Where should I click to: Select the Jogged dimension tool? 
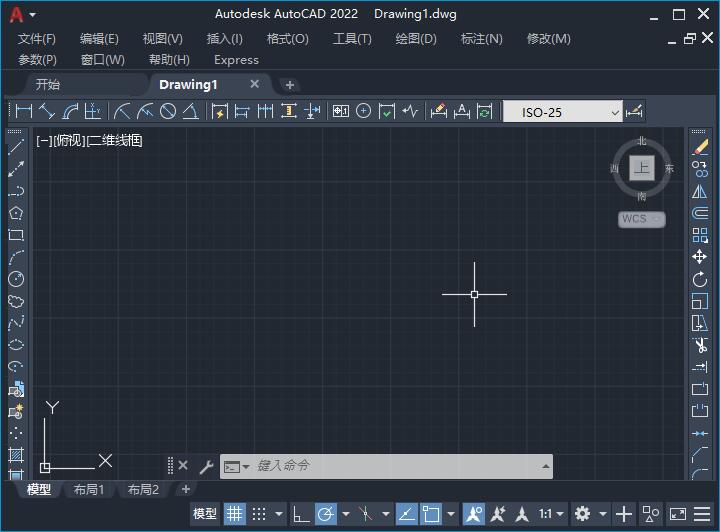(145, 112)
